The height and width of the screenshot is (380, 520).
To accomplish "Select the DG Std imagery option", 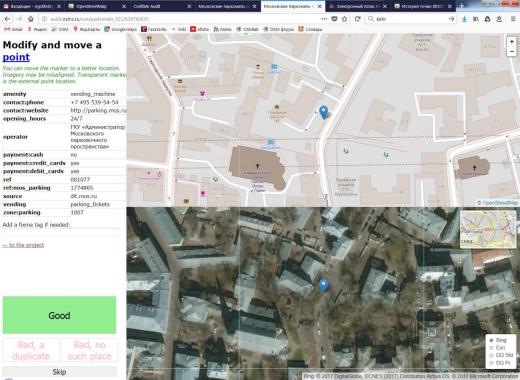I will [x=491, y=355].
